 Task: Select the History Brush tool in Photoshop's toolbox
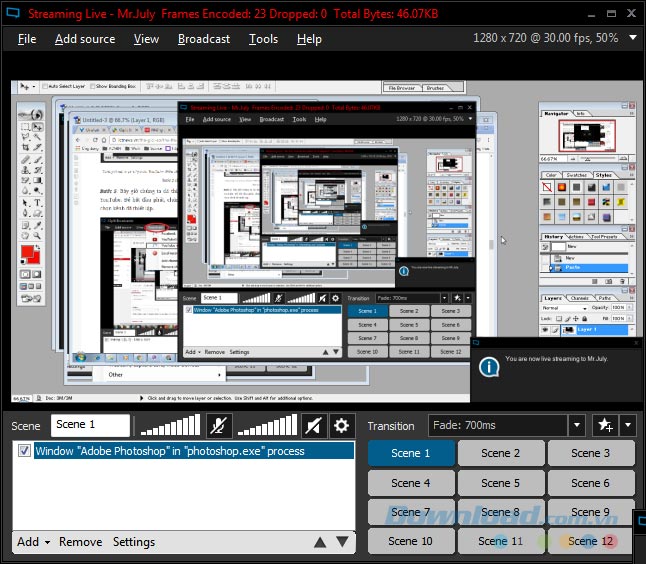pos(37,170)
